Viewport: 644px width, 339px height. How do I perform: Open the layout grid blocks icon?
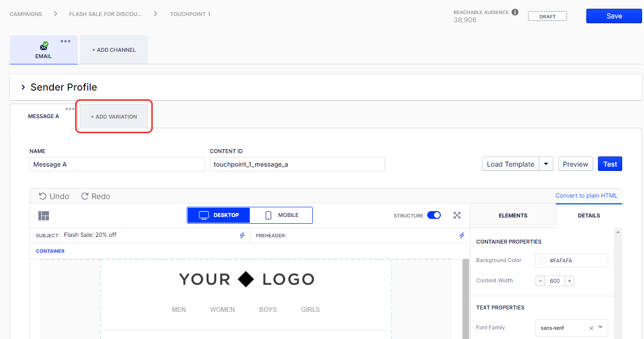click(x=44, y=216)
